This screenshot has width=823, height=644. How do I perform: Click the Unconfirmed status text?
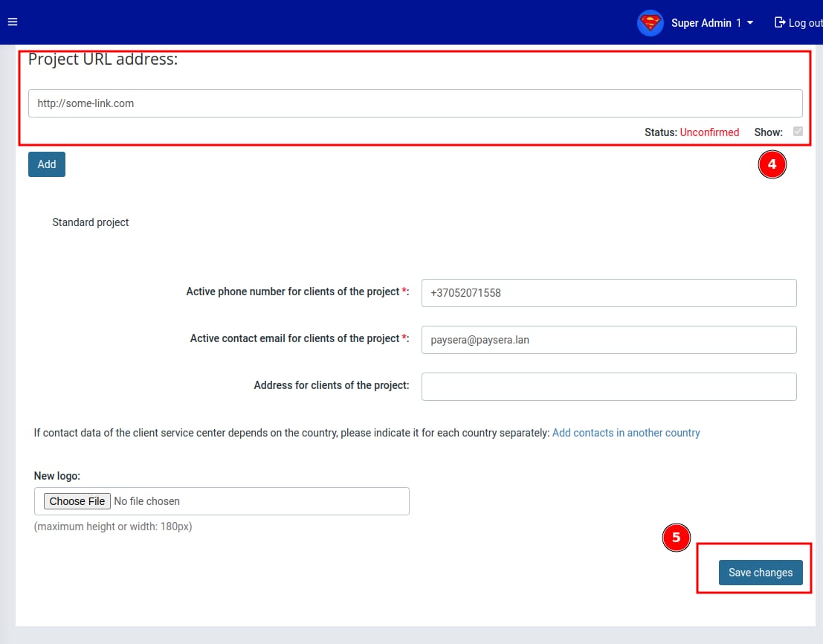(709, 132)
